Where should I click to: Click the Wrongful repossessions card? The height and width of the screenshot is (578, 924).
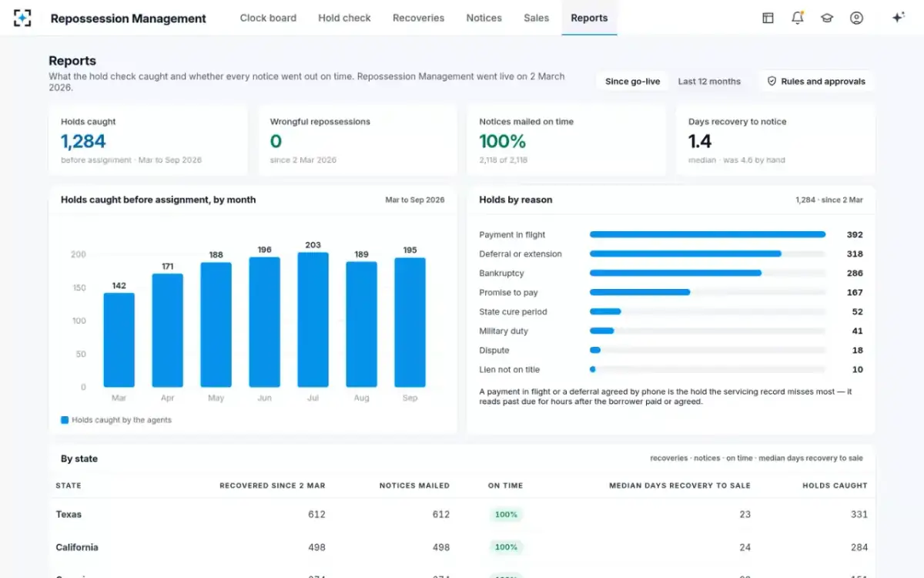click(358, 140)
